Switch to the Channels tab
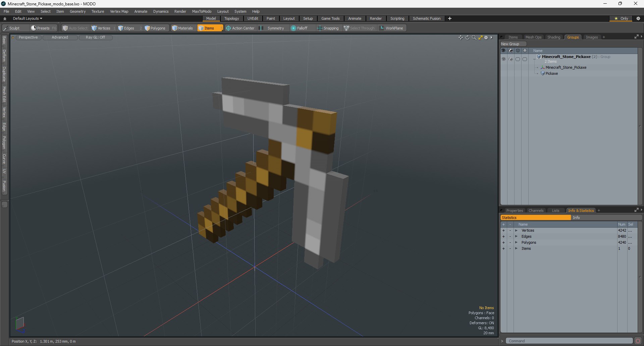The image size is (644, 346). [x=536, y=211]
